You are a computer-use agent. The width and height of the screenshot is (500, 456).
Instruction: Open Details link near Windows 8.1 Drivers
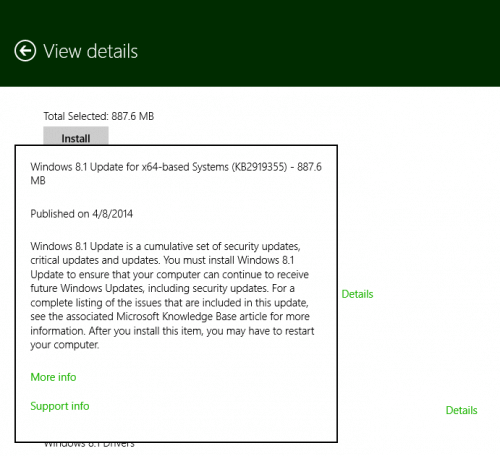click(461, 410)
